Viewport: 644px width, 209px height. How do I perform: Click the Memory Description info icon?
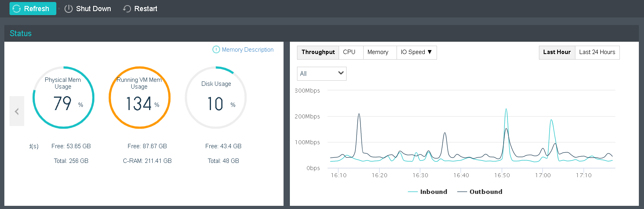(x=216, y=50)
